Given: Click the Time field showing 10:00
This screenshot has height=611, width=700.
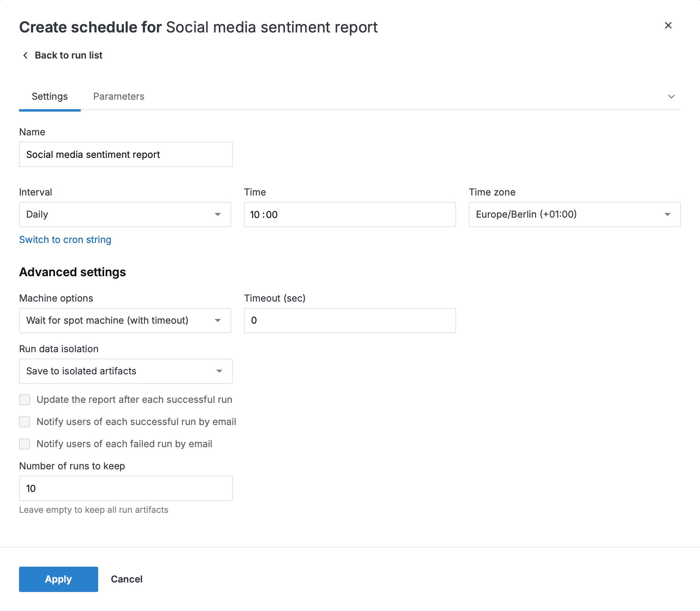Looking at the screenshot, I should coord(350,214).
